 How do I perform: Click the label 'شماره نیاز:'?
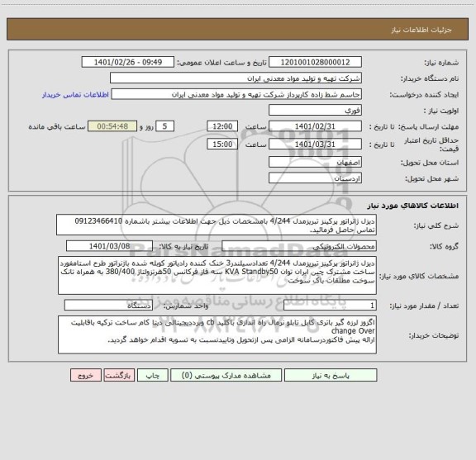[x=441, y=63]
